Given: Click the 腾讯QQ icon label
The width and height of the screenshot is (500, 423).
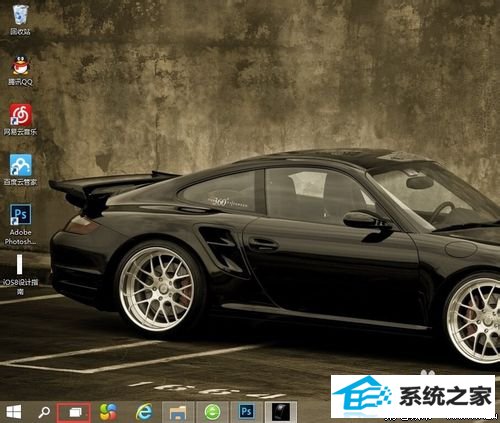Looking at the screenshot, I should tap(20, 82).
